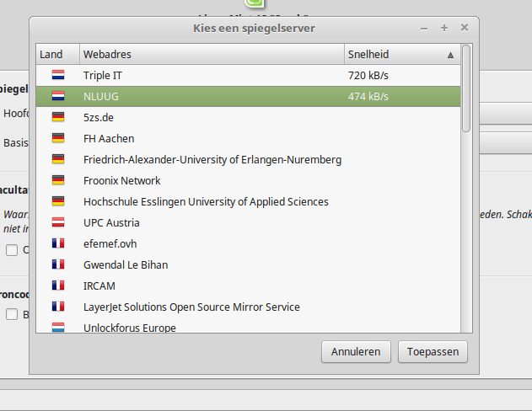
Task: Apply the mirror with Toepassen
Action: pos(433,352)
